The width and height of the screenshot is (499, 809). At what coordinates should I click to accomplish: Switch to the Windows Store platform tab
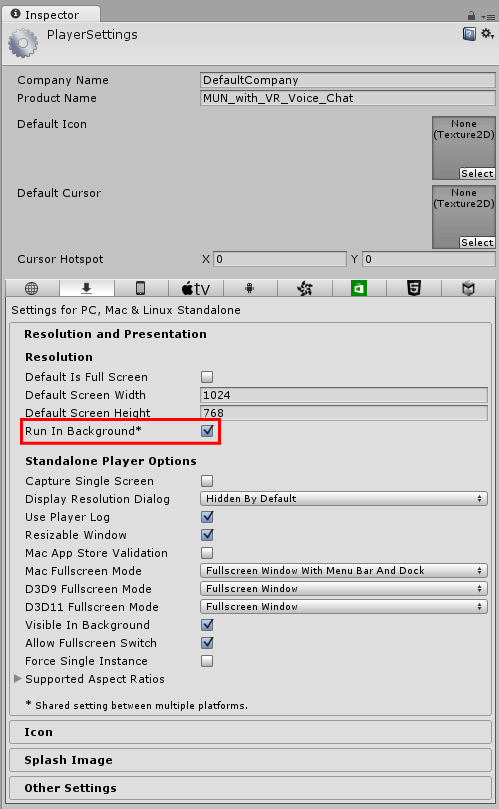click(x=359, y=288)
